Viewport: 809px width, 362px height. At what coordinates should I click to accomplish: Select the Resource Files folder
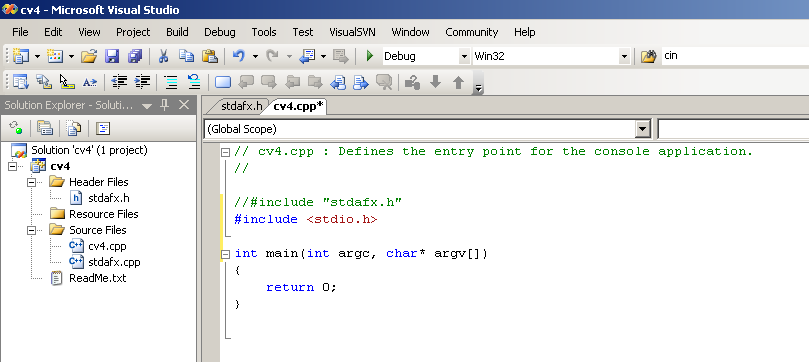click(104, 214)
